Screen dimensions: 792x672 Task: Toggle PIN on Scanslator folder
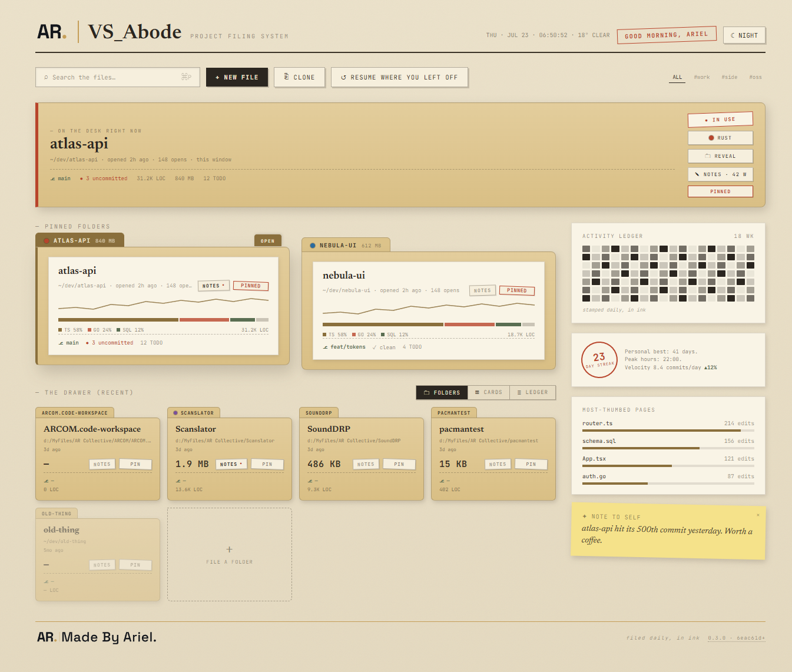(267, 464)
